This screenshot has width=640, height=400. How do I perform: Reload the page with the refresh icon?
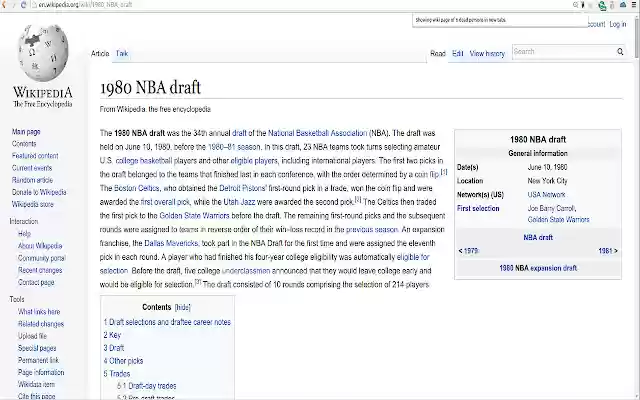[x=23, y=4]
